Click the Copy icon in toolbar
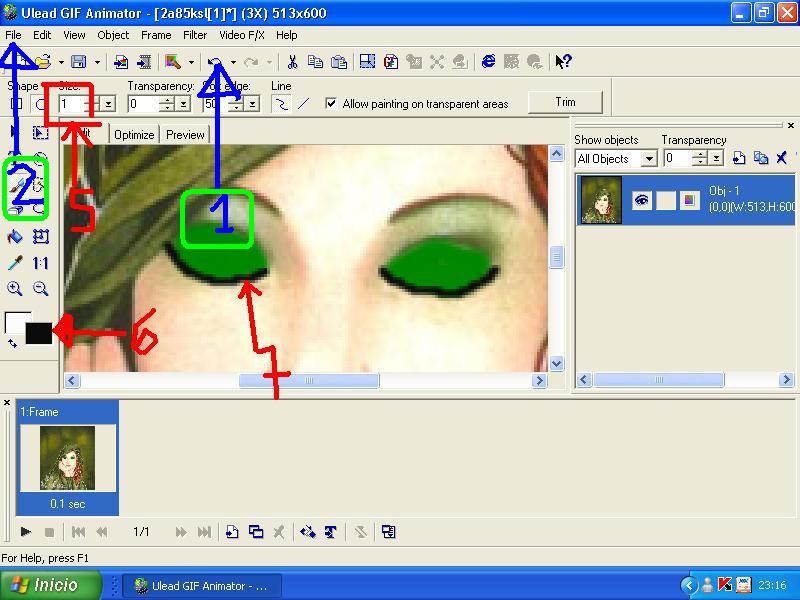The width and height of the screenshot is (800, 600). click(315, 62)
